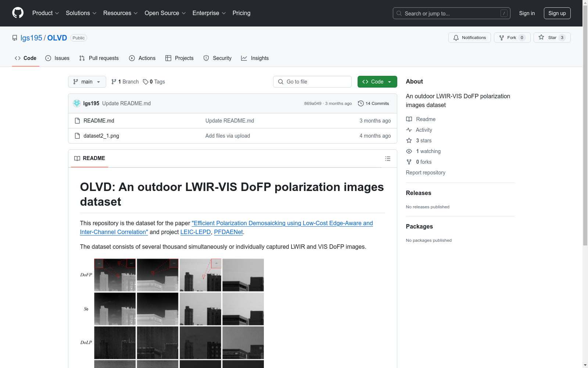Image resolution: width=588 pixels, height=368 pixels.
Task: Click the tag icon beside 0 Tags
Action: click(x=146, y=82)
